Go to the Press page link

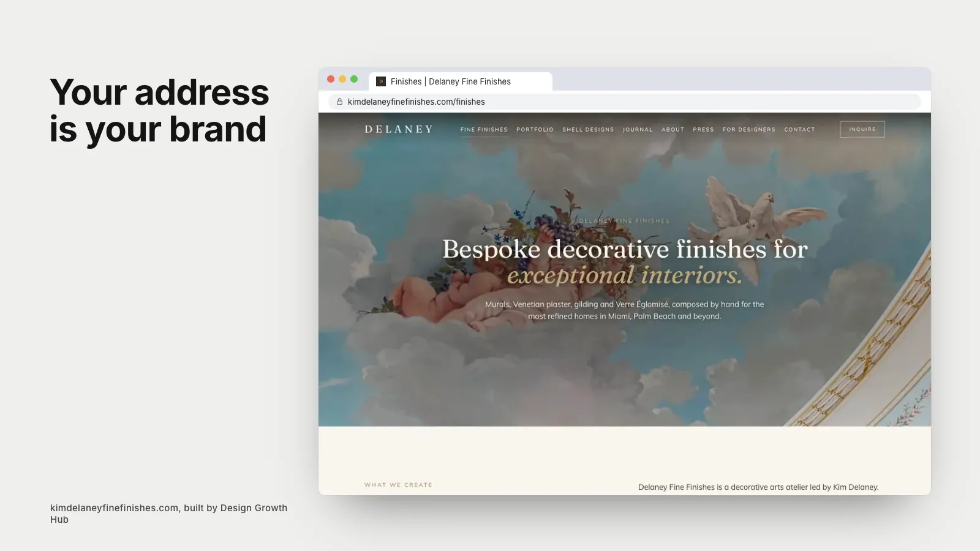coord(703,130)
